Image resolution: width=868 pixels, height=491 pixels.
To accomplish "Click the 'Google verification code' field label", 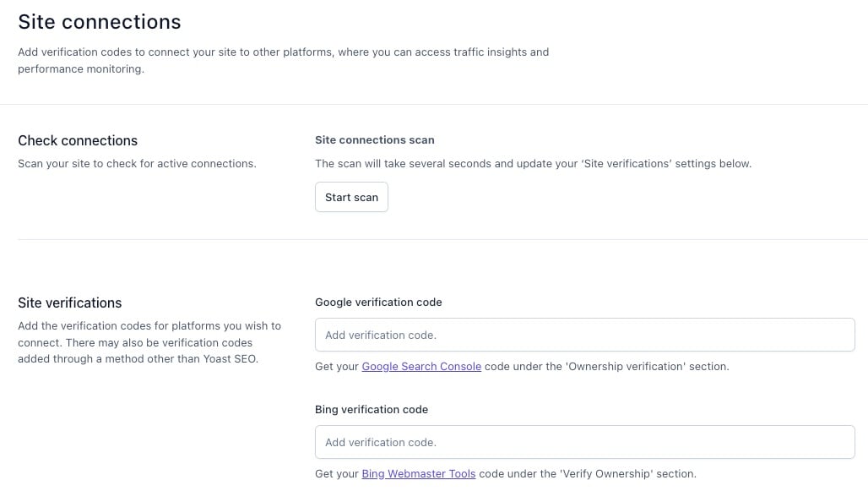I will 378,302.
